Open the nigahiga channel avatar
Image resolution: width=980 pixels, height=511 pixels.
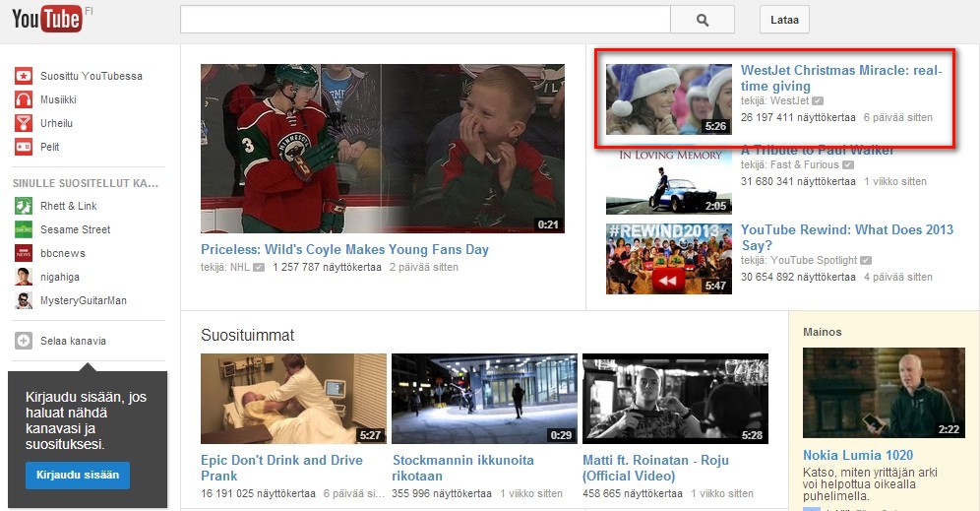[x=24, y=277]
